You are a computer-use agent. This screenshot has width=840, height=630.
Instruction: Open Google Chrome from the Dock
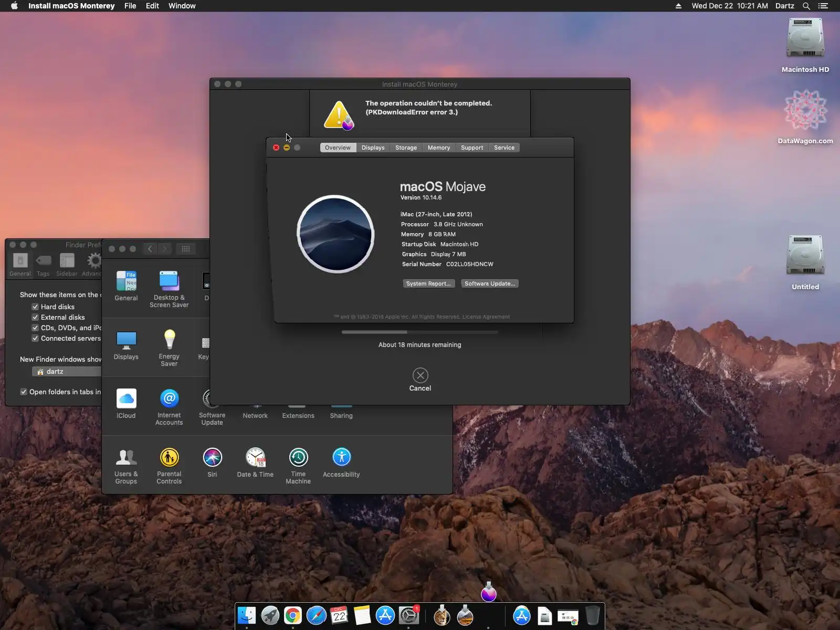click(x=293, y=616)
